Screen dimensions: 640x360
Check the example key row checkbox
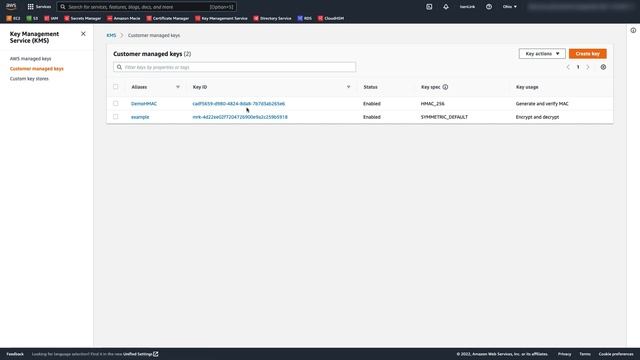[x=116, y=116]
